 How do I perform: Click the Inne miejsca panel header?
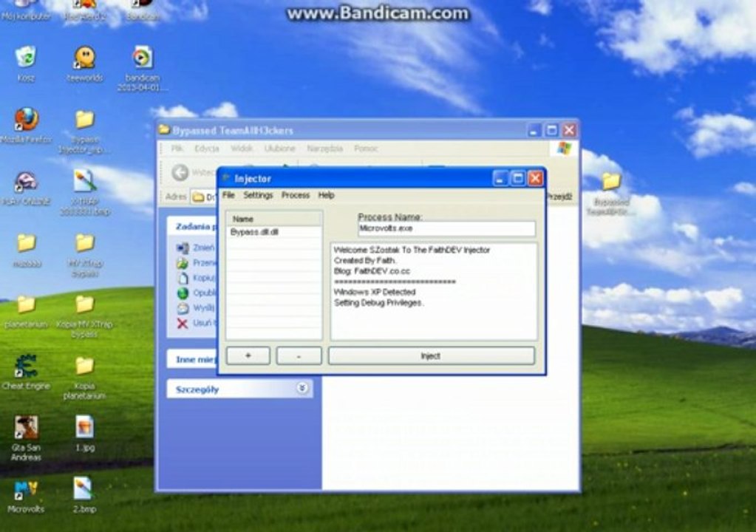pyautogui.click(x=192, y=360)
